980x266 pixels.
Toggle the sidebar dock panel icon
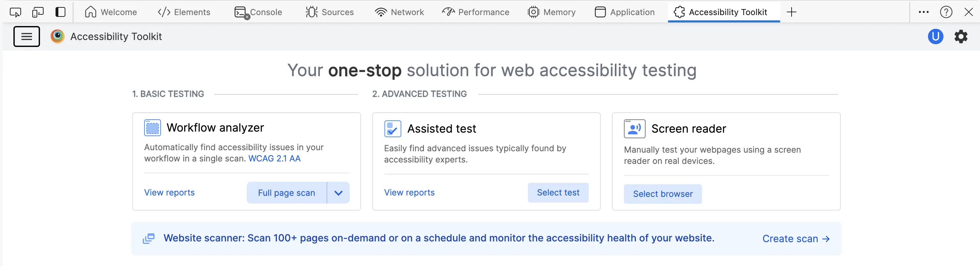click(60, 12)
